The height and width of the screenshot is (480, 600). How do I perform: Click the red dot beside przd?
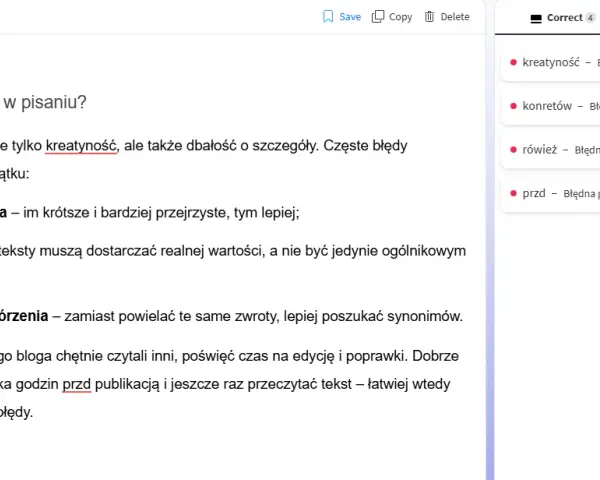coord(514,193)
